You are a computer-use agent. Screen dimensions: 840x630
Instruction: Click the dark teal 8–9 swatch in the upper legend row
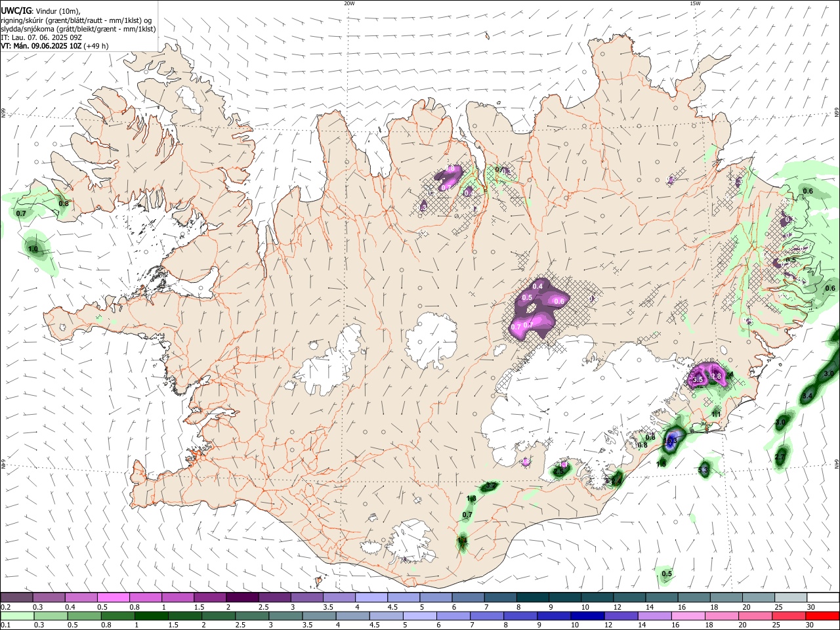click(x=532, y=597)
